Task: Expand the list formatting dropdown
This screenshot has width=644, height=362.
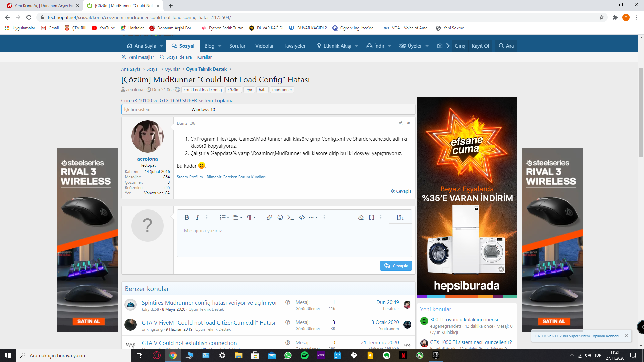Action: click(x=224, y=217)
